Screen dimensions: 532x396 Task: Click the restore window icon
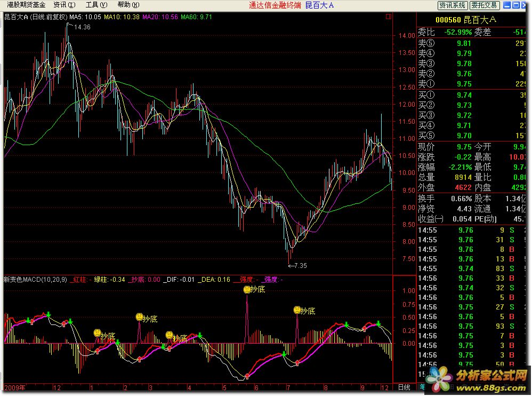click(515, 5)
